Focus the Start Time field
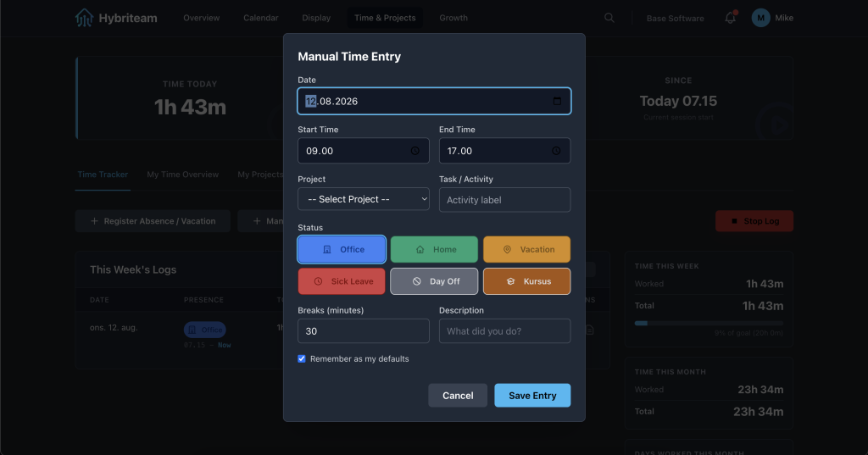The image size is (868, 455). (363, 151)
